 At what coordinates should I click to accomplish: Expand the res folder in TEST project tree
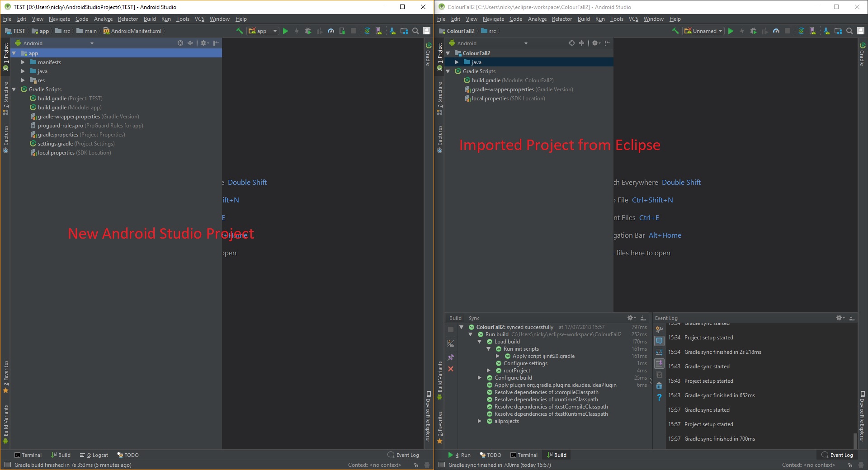(23, 80)
